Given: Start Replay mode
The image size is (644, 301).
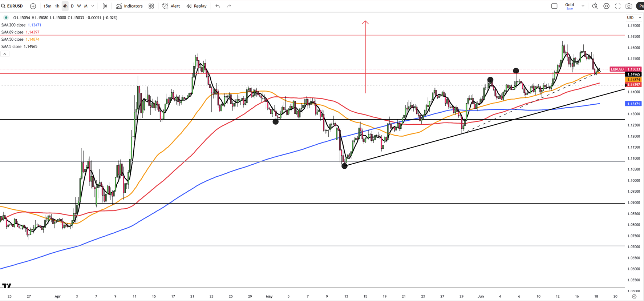Looking at the screenshot, I should click(x=197, y=6).
